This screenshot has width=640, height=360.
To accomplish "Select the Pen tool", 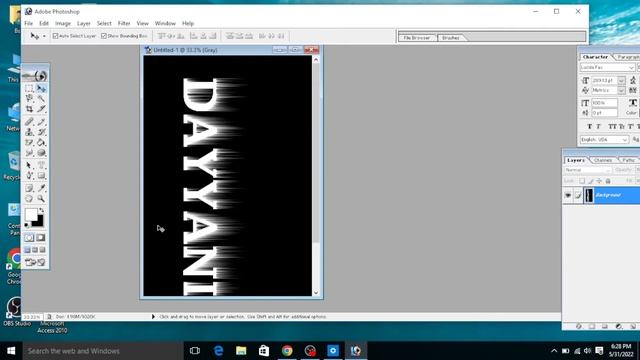I will coord(29,176).
